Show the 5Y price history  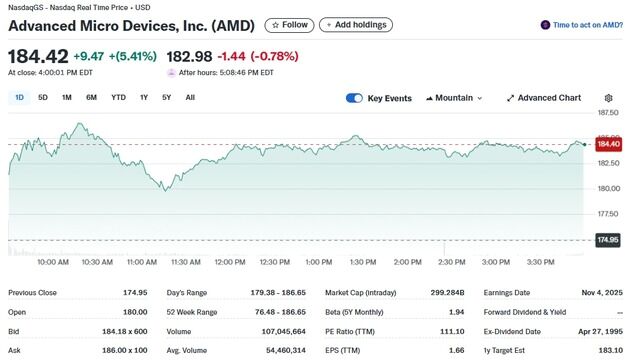tap(167, 97)
